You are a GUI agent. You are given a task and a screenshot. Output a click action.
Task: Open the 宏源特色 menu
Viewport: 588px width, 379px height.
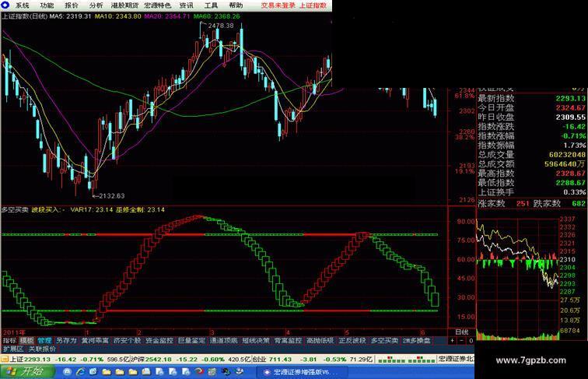coord(157,5)
